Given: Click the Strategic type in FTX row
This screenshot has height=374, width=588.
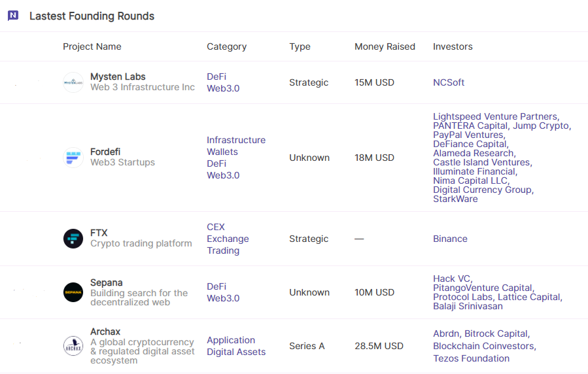Looking at the screenshot, I should tap(309, 239).
